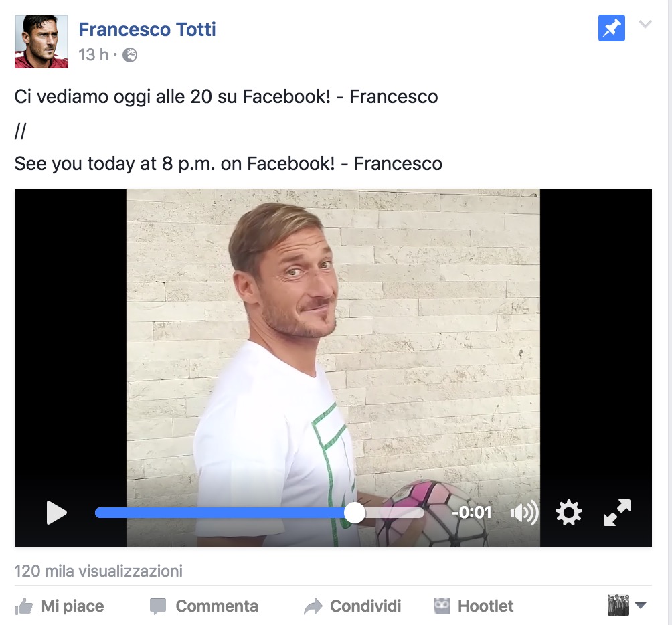
Task: Open the Francesco Totti name link
Action: coord(147,29)
